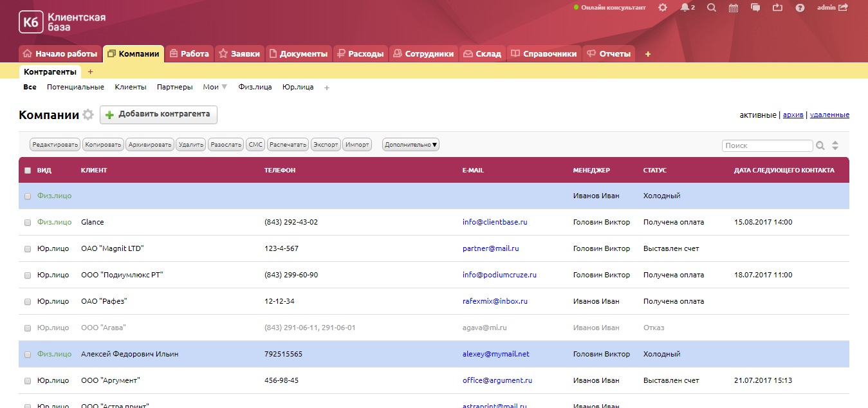Click the help question mark icon
Screen dimensions: 868x408
[x=800, y=8]
